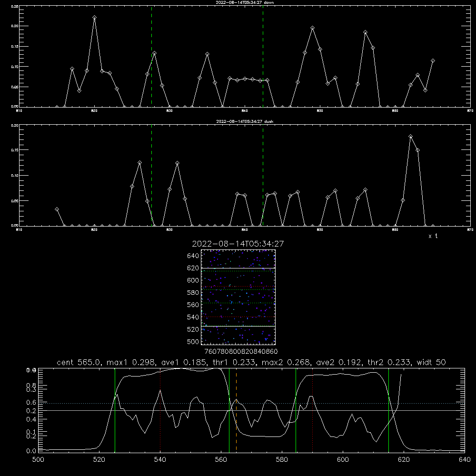
Task: Click the "x t" axis label below the dusk plot
Action: pos(433,236)
